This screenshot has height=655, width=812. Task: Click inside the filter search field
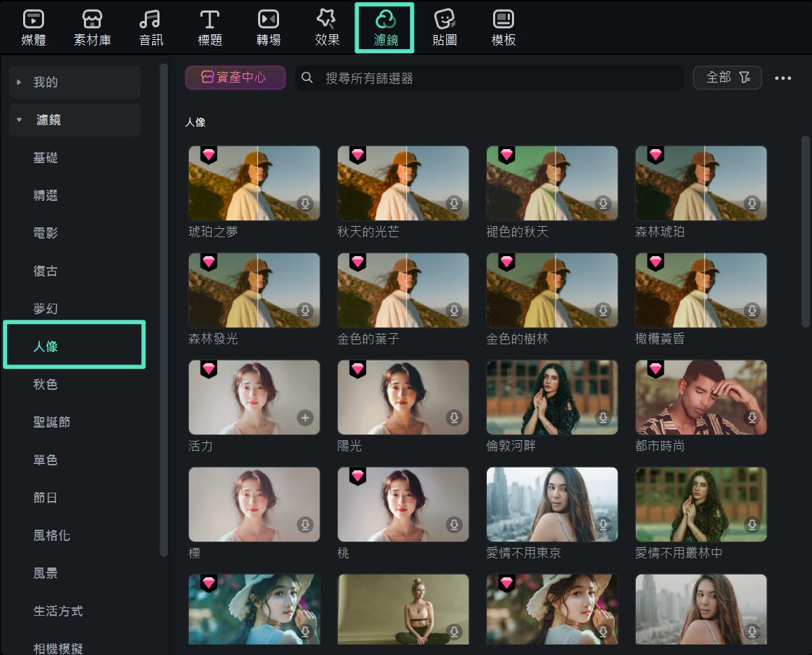tap(490, 78)
